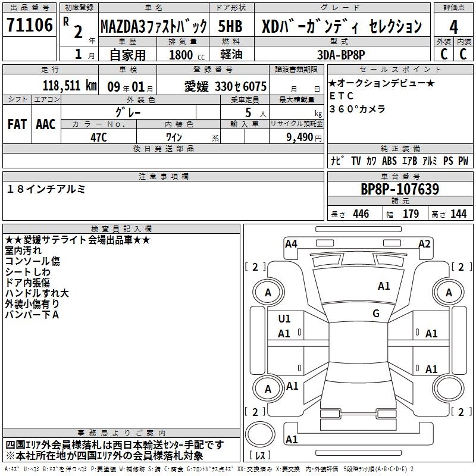Select inspector note コンソール傷

(33, 261)
